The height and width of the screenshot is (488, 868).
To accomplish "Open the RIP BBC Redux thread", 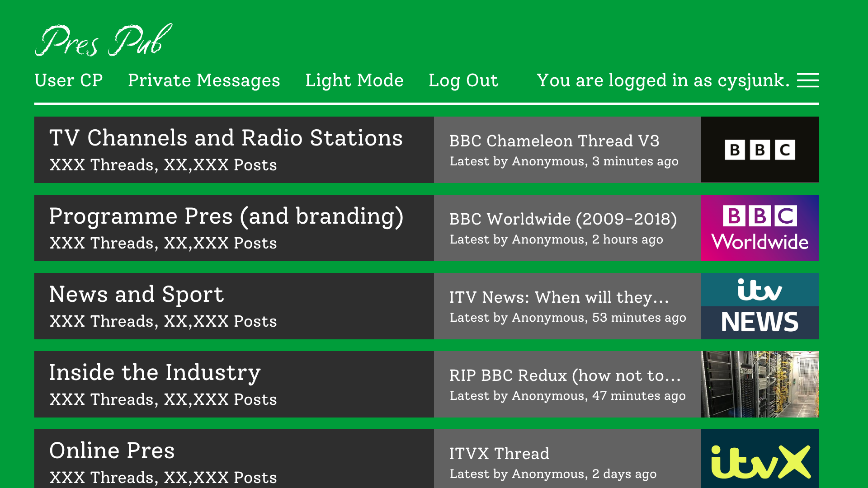I will click(565, 375).
